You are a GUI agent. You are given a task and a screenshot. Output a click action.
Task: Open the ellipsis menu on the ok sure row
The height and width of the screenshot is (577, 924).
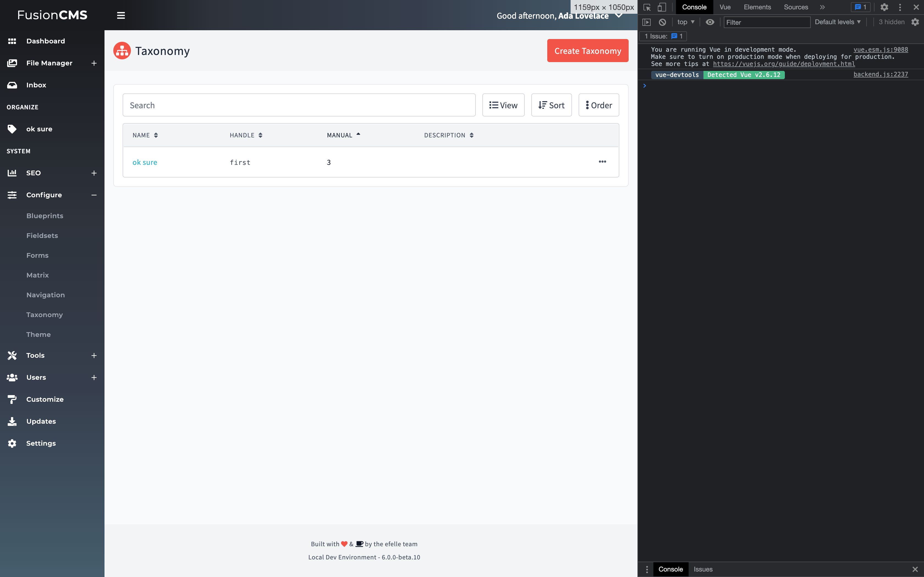pyautogui.click(x=602, y=162)
